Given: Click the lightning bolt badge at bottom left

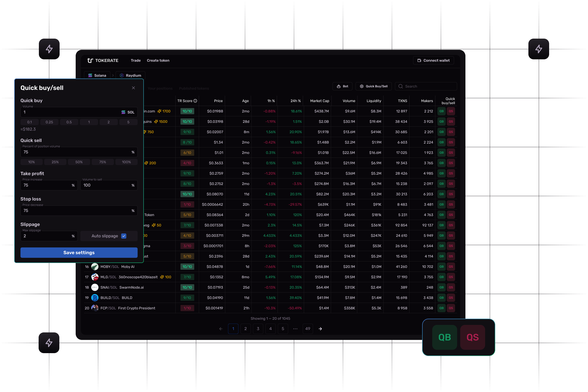Looking at the screenshot, I should tap(49, 343).
